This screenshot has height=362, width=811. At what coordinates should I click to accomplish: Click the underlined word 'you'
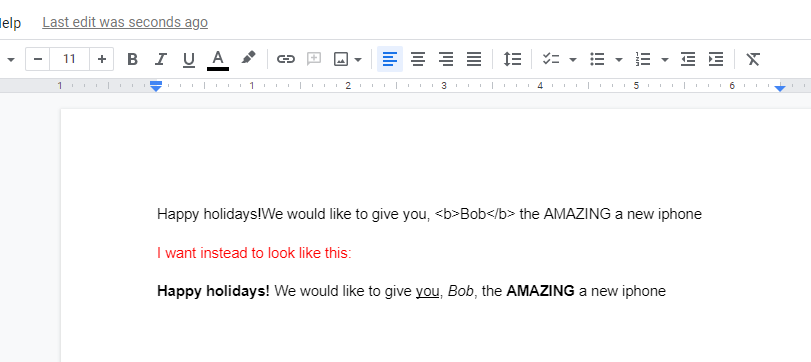pos(427,292)
